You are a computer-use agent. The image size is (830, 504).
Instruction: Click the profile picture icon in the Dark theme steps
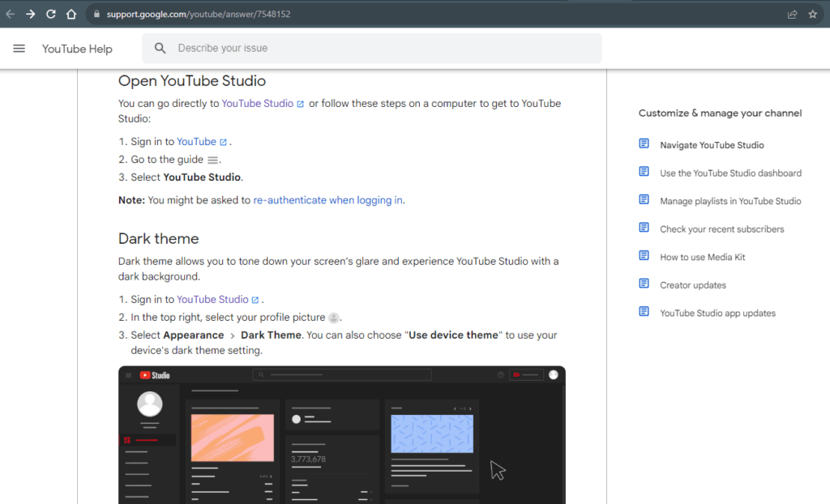pyautogui.click(x=333, y=318)
